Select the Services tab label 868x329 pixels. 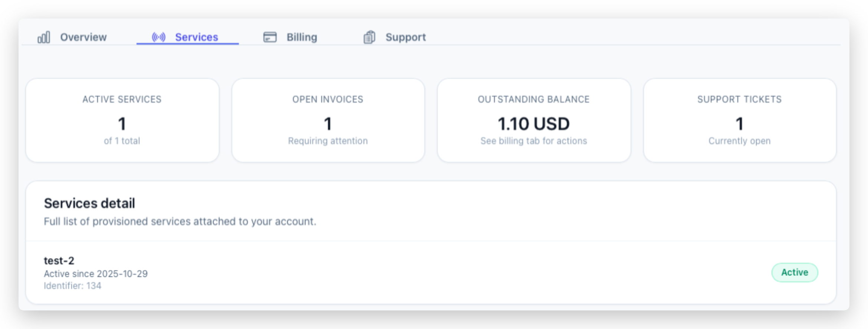[x=197, y=37]
